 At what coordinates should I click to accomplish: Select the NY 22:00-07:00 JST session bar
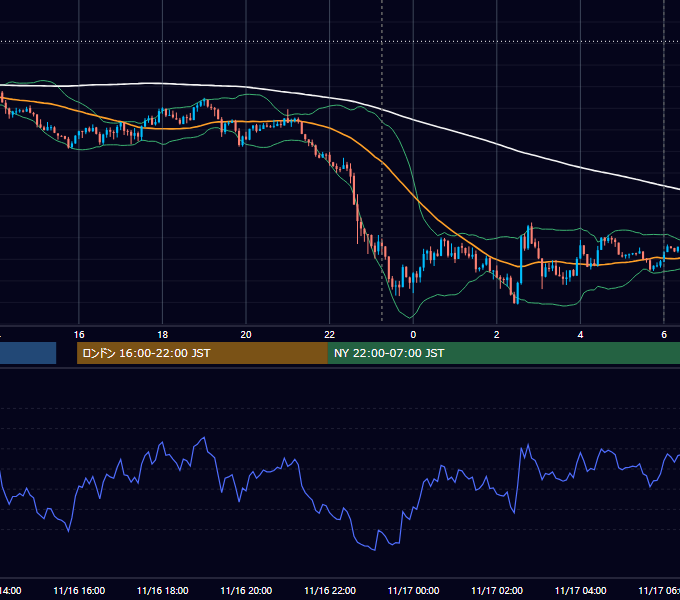[x=504, y=353]
